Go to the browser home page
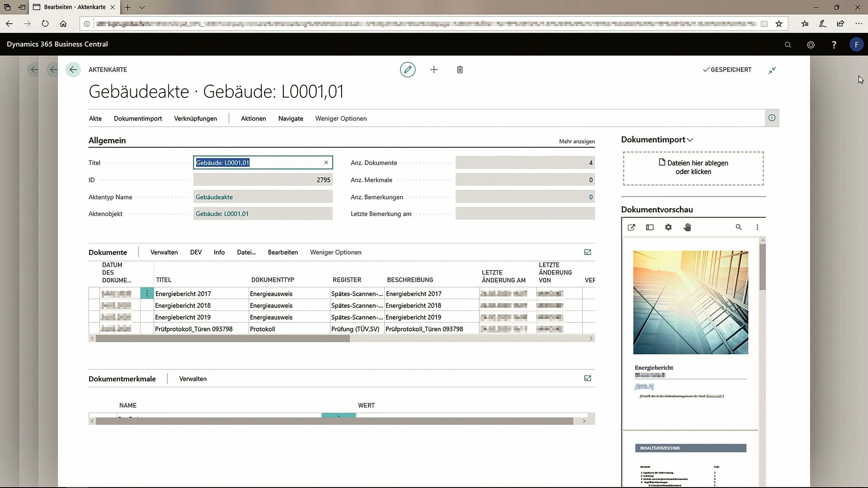 (63, 24)
